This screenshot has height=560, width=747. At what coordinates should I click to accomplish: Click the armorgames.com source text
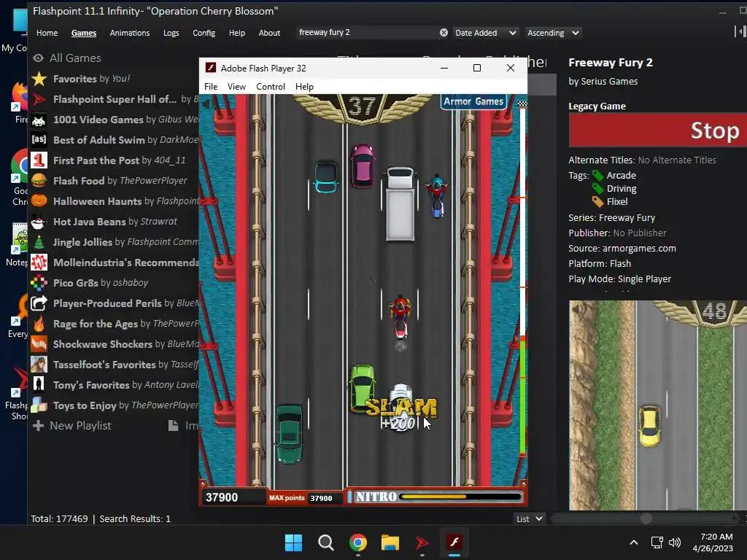[639, 248]
